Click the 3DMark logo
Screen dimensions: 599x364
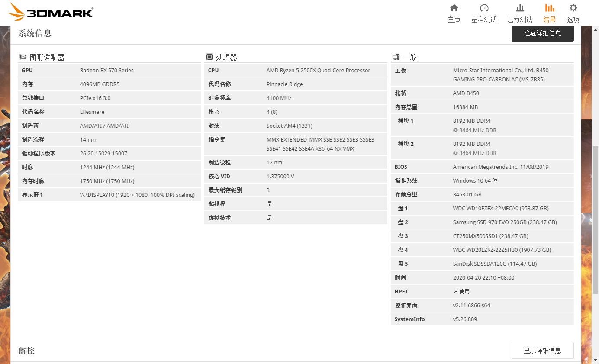[x=51, y=12]
